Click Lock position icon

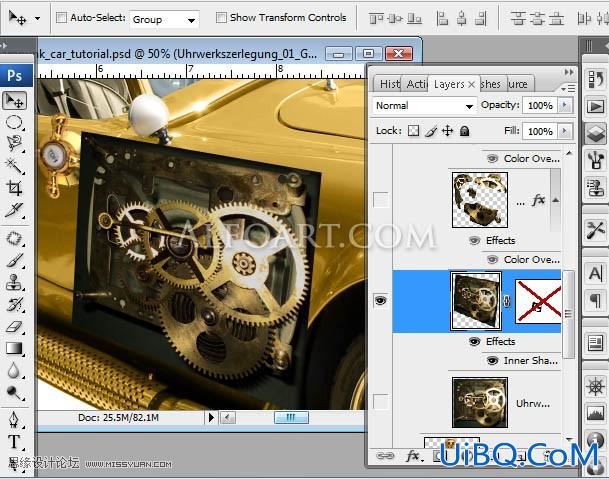click(447, 131)
